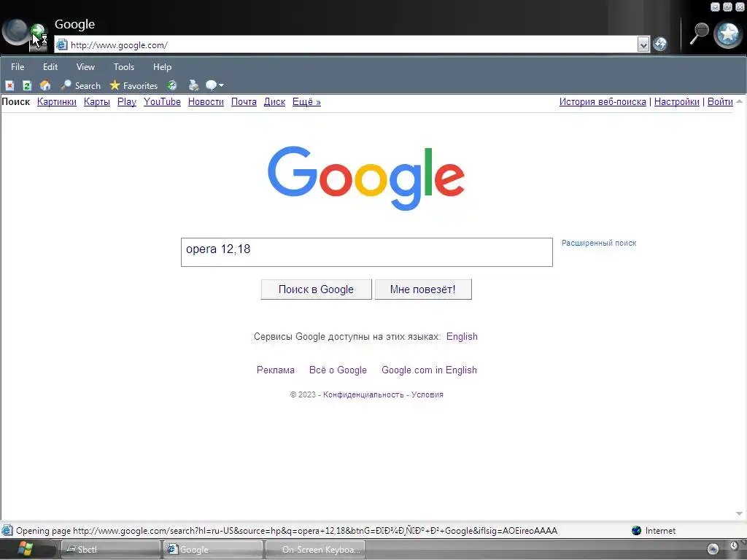Open Google.com in English link
747x560 pixels.
click(x=429, y=370)
